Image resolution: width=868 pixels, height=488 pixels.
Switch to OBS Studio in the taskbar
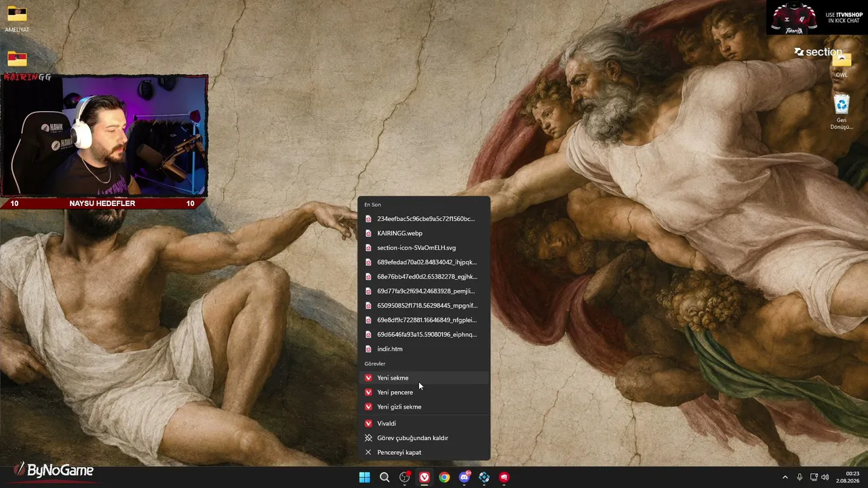click(405, 477)
